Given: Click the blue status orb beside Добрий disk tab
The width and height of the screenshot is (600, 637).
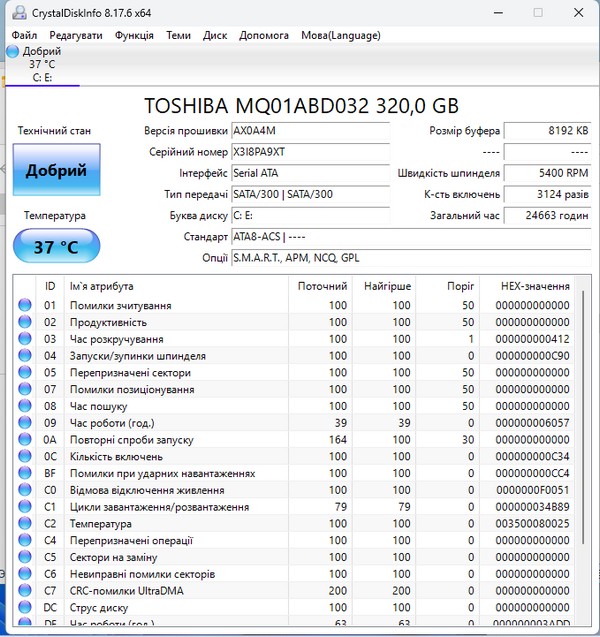Looking at the screenshot, I should tap(12, 51).
